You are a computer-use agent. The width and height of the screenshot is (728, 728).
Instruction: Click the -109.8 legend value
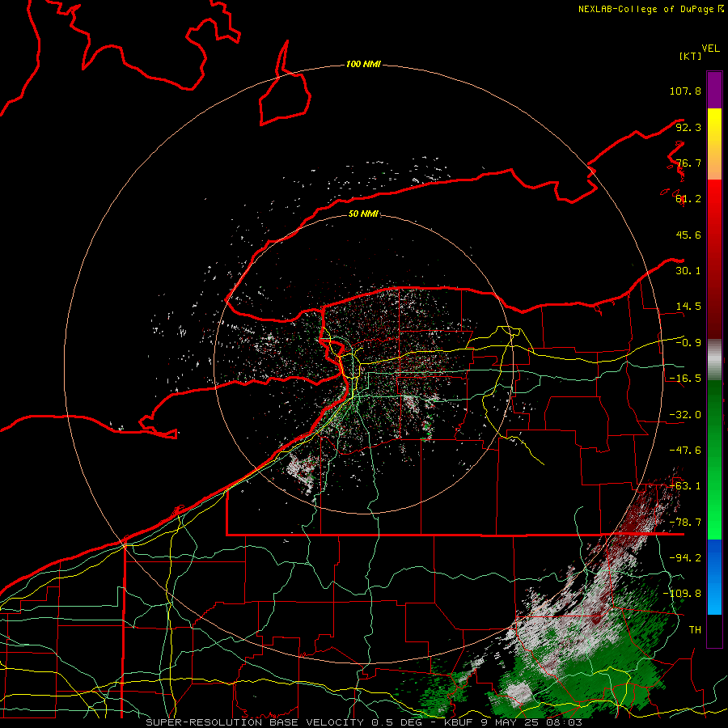[682, 594]
